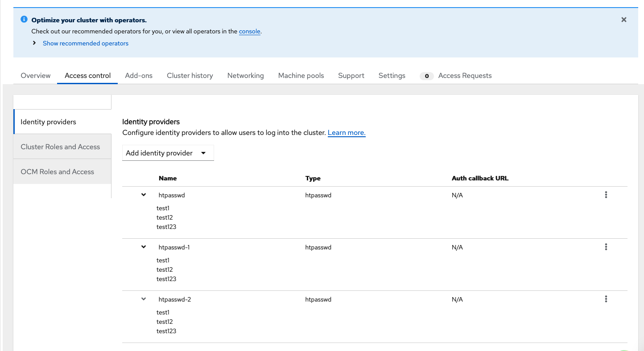Go to the Networking tab
The width and height of the screenshot is (644, 351).
click(x=245, y=76)
